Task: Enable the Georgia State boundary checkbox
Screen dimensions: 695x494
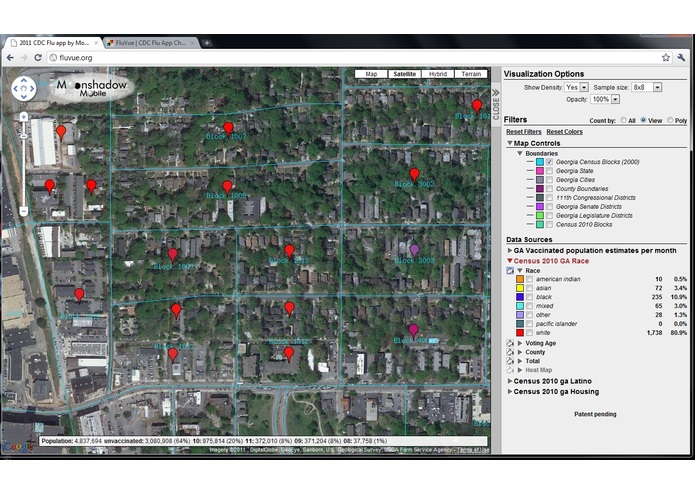Action: [x=549, y=171]
